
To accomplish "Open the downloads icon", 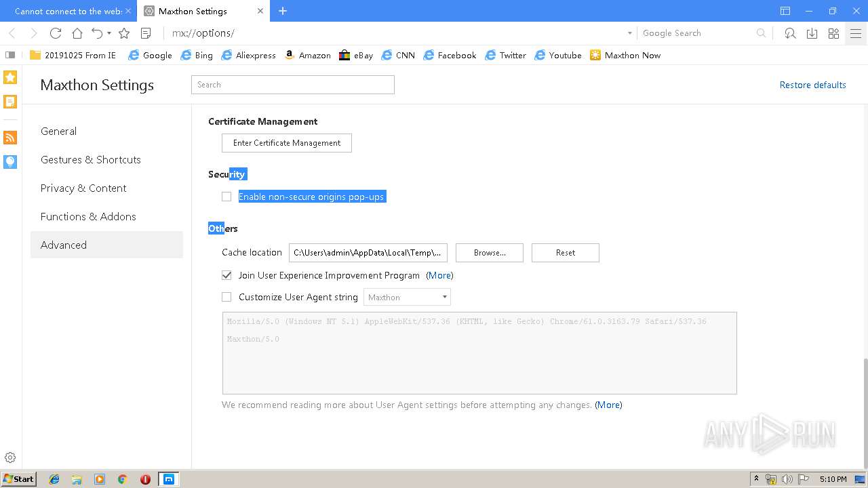I will [812, 33].
